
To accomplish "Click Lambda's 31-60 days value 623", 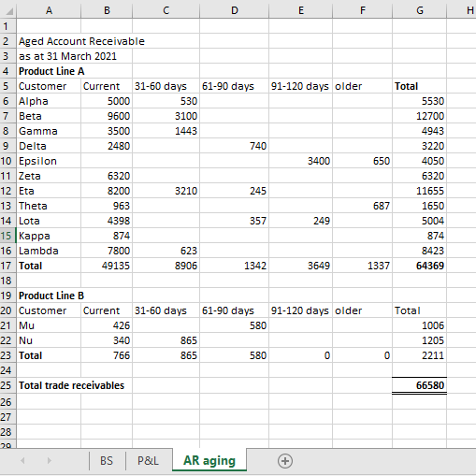I will [166, 251].
